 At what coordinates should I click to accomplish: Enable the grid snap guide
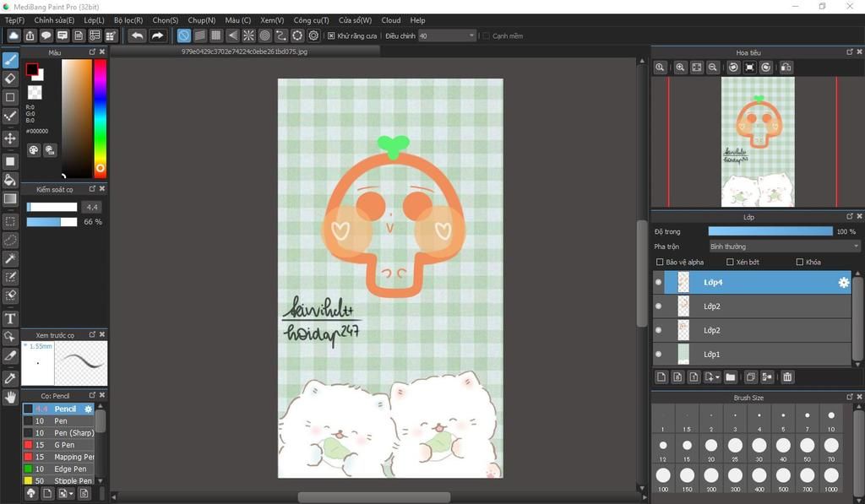pos(216,35)
